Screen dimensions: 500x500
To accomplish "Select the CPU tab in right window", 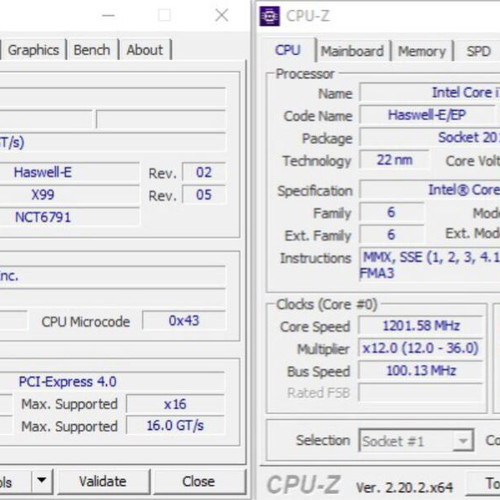I will tap(288, 50).
